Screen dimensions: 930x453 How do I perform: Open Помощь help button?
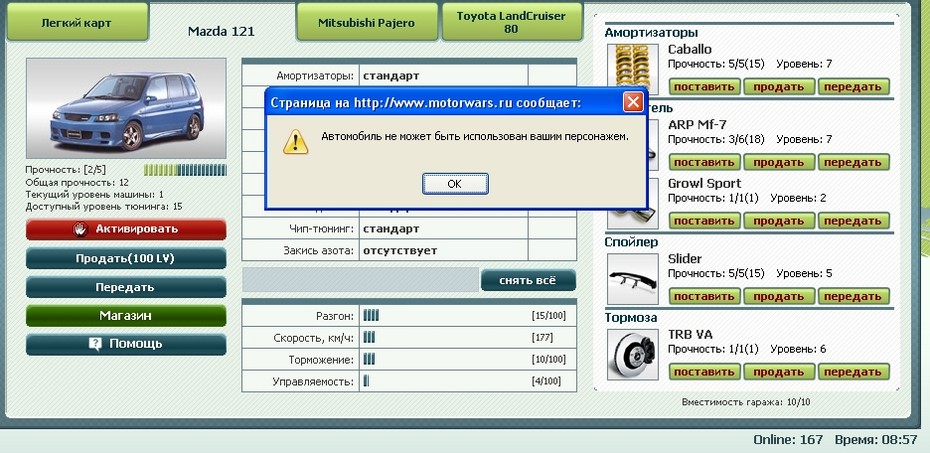(x=126, y=344)
